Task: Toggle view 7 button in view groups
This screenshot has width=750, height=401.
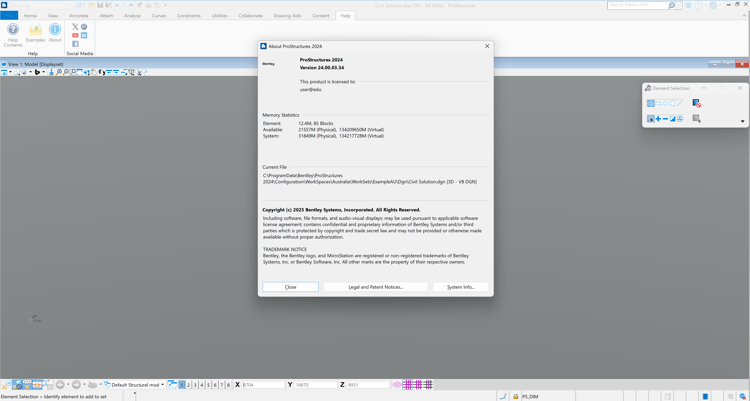Action: [x=221, y=385]
